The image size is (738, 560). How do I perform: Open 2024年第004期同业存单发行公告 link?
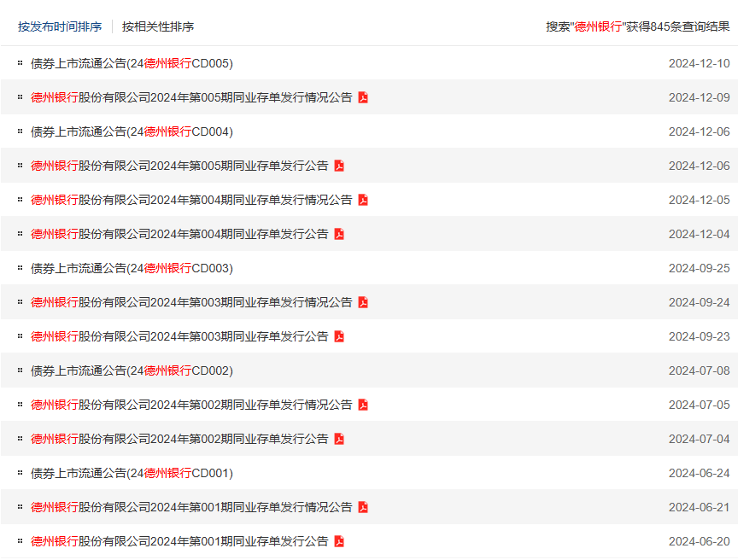point(179,234)
